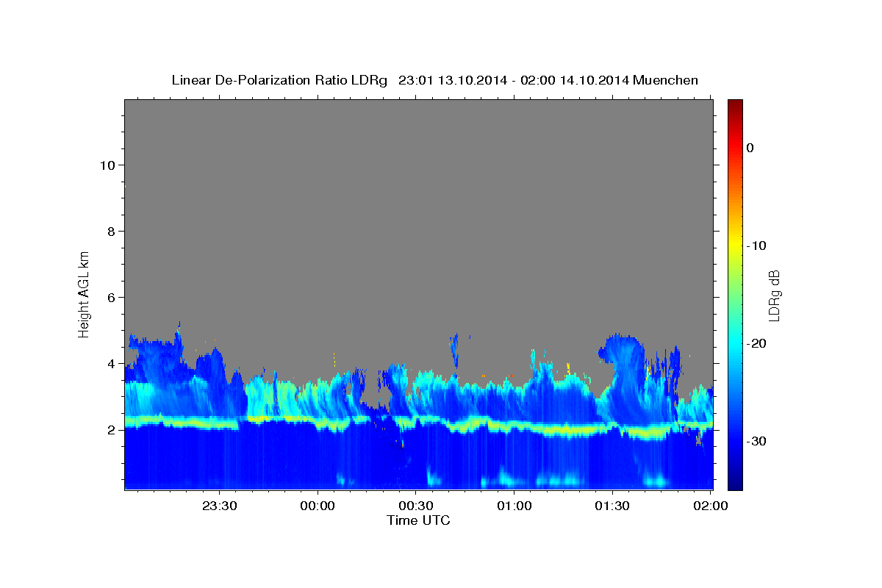
Task: Click the "LDRg dB" colorbar label
Action: pos(774,295)
